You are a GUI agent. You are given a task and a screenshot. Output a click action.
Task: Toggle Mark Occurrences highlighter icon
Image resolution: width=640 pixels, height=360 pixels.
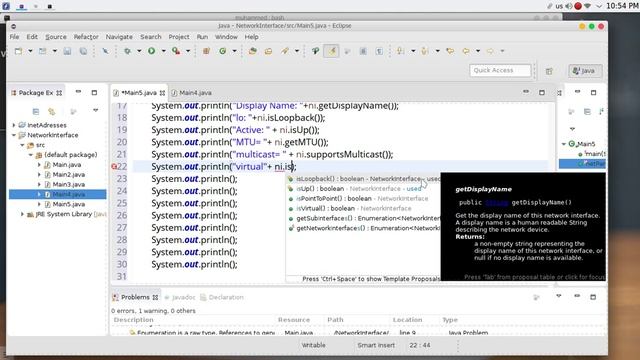click(331, 51)
